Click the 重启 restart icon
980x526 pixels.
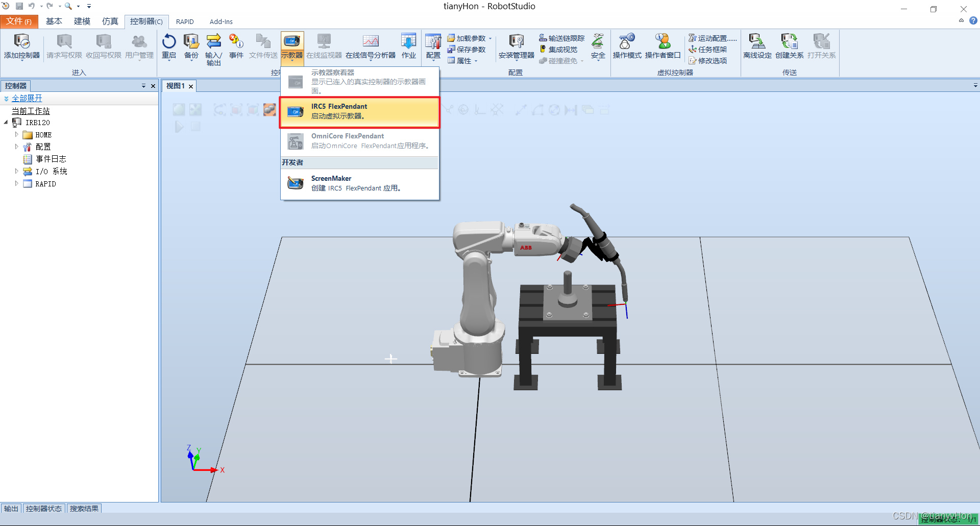(169, 41)
